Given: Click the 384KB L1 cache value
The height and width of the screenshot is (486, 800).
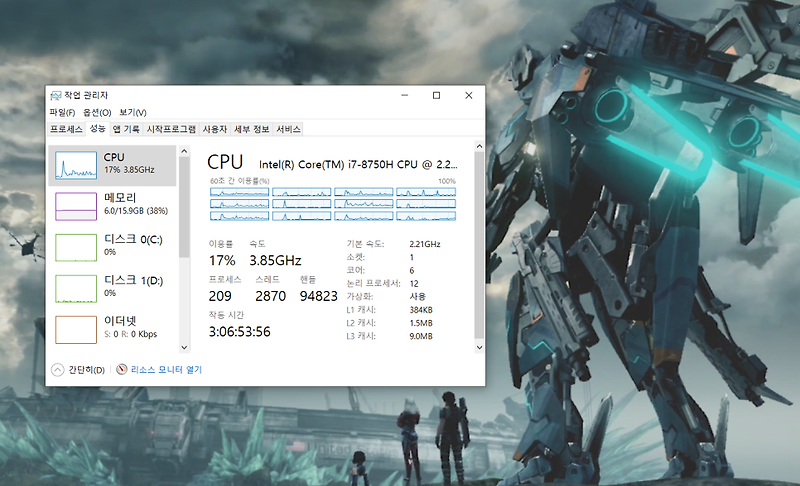Looking at the screenshot, I should coord(421,310).
